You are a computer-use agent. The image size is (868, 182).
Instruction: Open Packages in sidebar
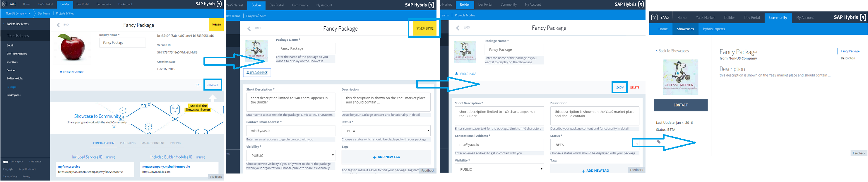click(x=11, y=87)
